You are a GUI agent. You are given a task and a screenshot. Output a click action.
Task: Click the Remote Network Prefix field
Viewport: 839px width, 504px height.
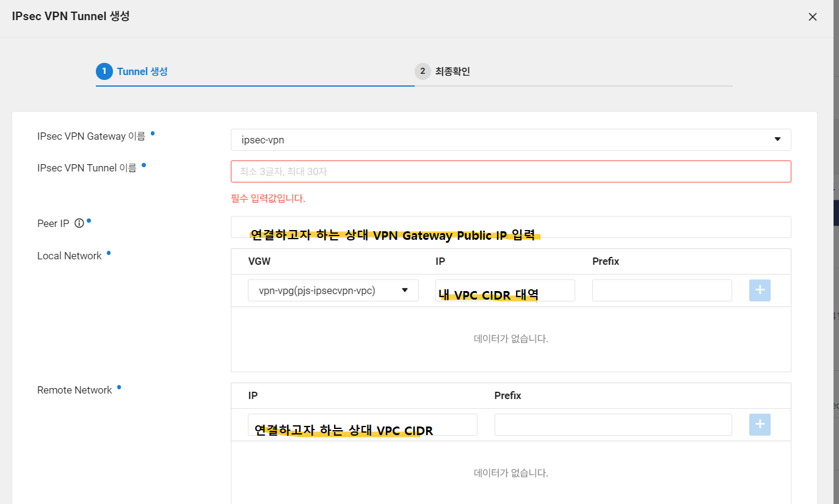(613, 425)
